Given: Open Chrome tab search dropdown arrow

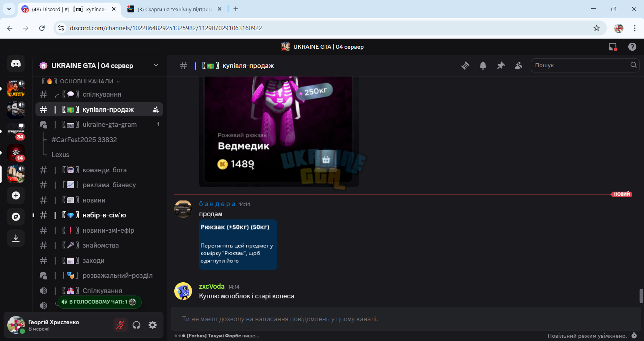Looking at the screenshot, I should (9, 9).
